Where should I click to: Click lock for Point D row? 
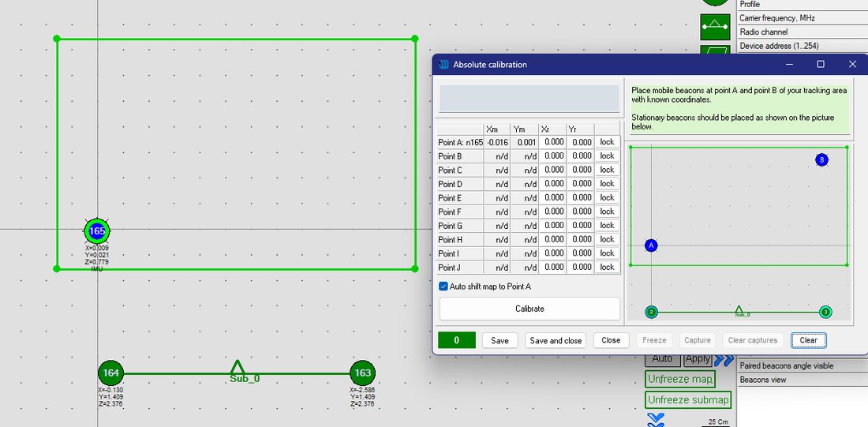(608, 183)
